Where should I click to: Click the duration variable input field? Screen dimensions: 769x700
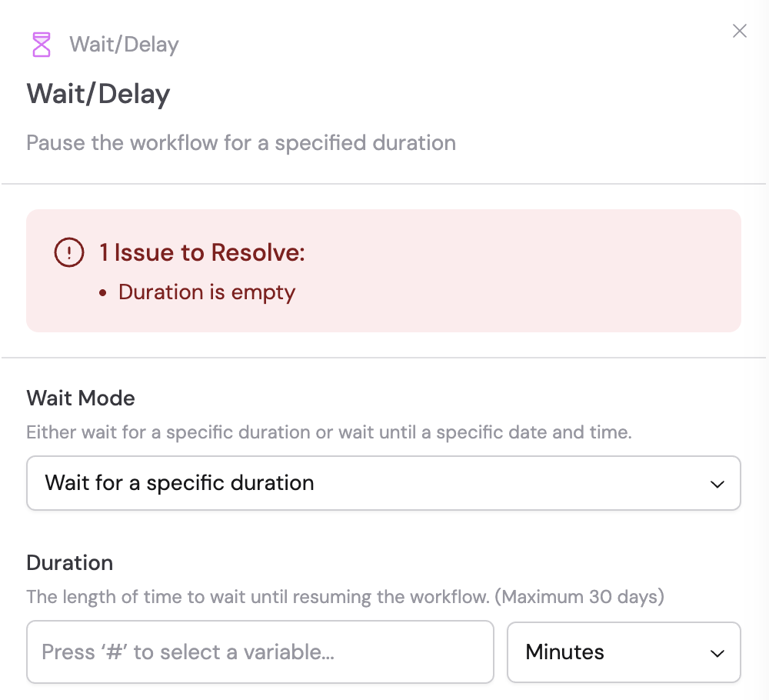tap(260, 652)
